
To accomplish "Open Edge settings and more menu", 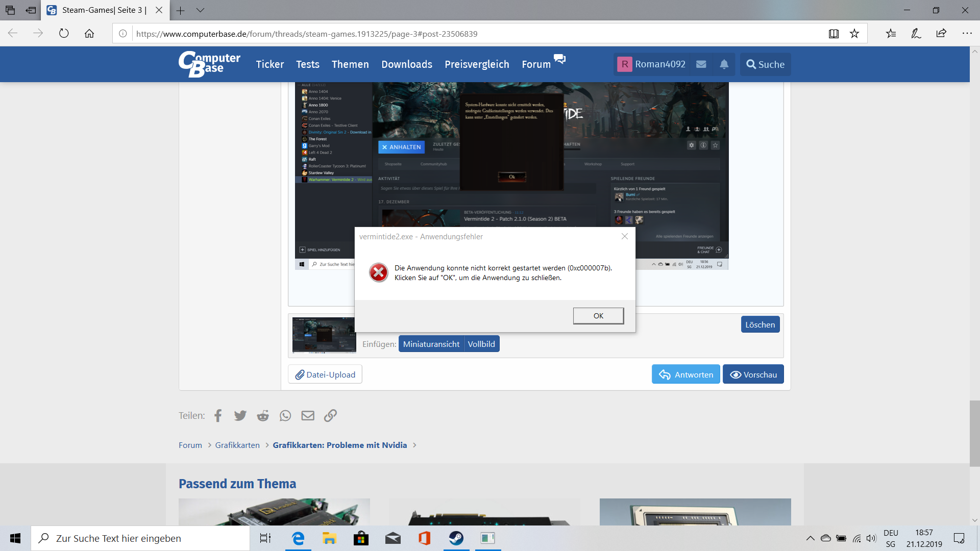I will click(x=967, y=34).
